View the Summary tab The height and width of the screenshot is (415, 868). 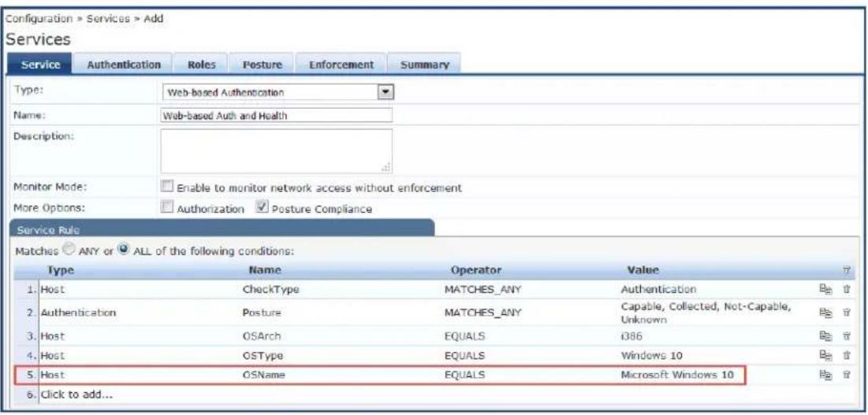point(424,65)
